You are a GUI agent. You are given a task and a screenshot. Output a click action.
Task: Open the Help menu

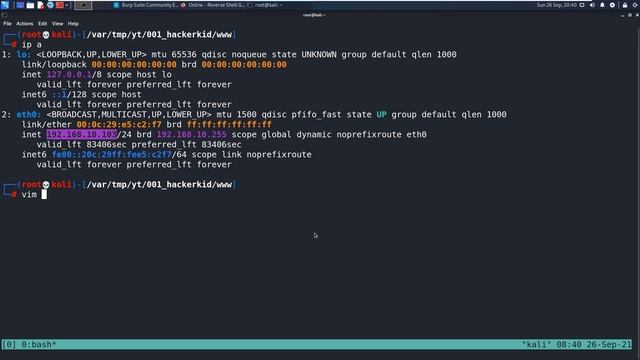tap(73, 24)
